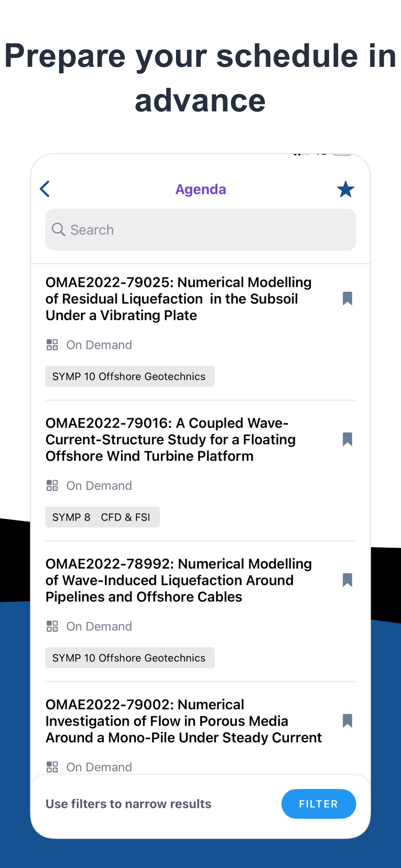Open favorites with the star icon
The image size is (401, 868).
(345, 189)
